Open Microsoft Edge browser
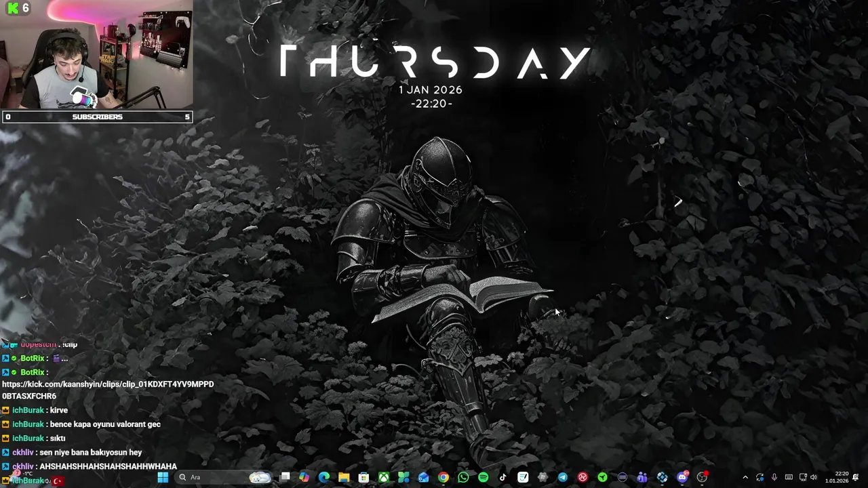Viewport: 868px width, 488px height. click(x=324, y=477)
